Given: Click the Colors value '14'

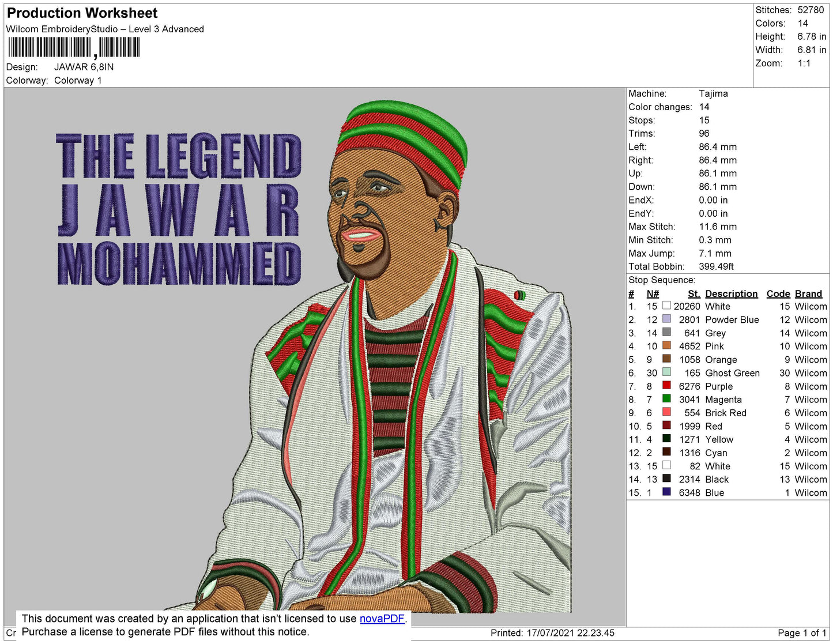Looking at the screenshot, I should 802,23.
